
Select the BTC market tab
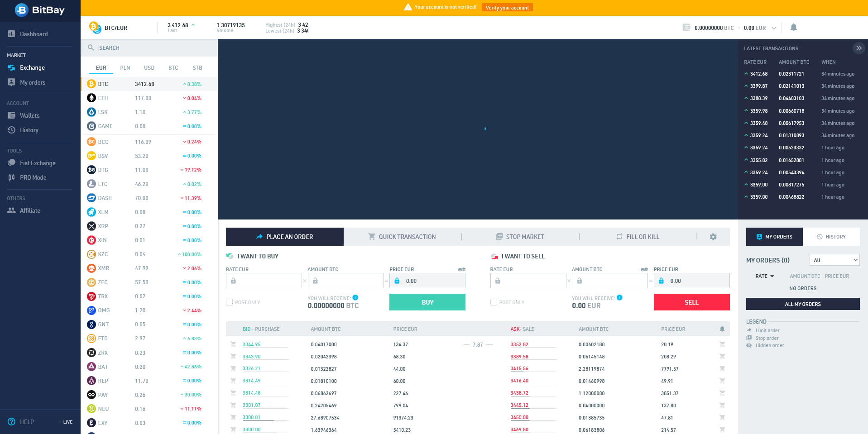173,68
